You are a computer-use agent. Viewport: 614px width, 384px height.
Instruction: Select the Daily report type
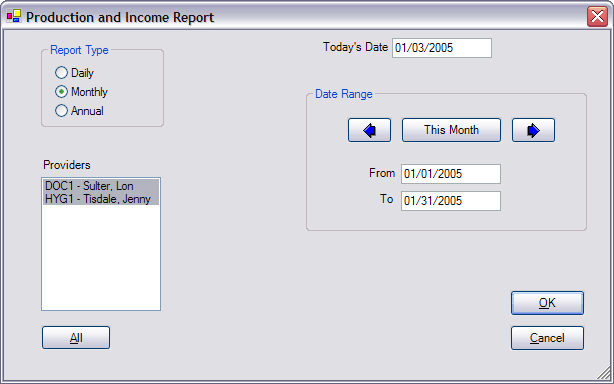[61, 73]
